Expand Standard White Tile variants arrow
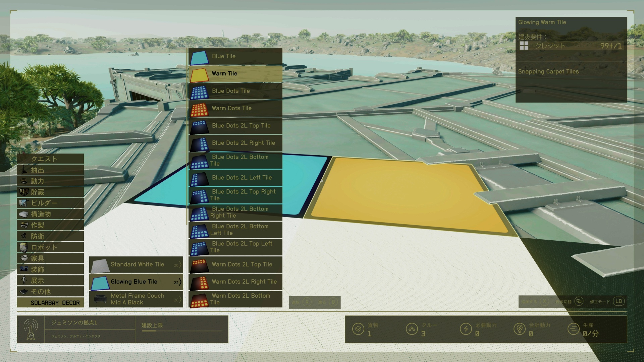The image size is (644, 362). (180, 265)
